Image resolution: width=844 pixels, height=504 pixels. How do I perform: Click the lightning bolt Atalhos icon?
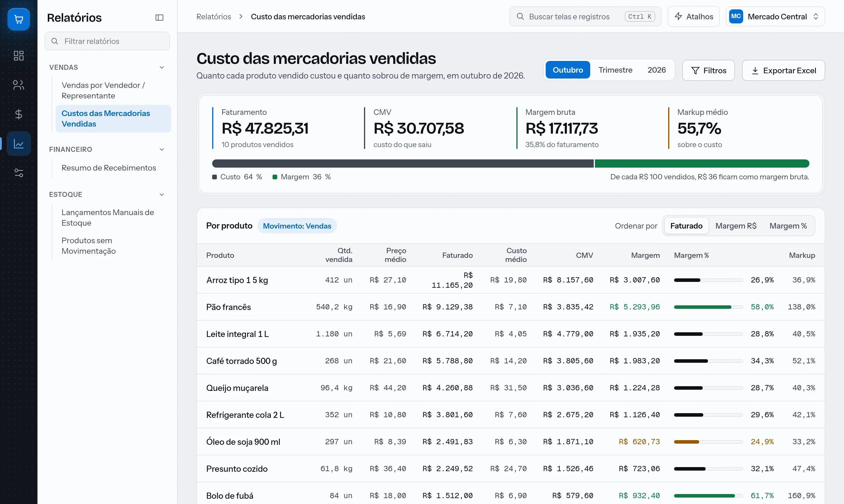click(x=678, y=16)
